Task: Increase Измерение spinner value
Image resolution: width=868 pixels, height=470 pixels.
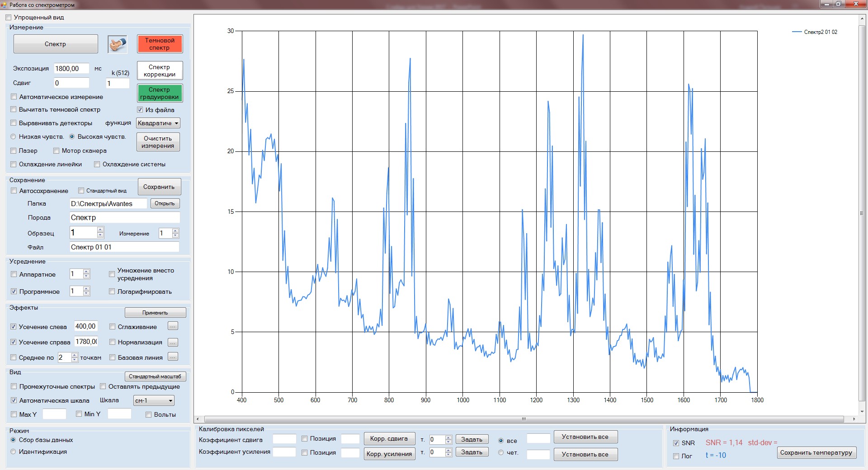Action: pyautogui.click(x=175, y=230)
